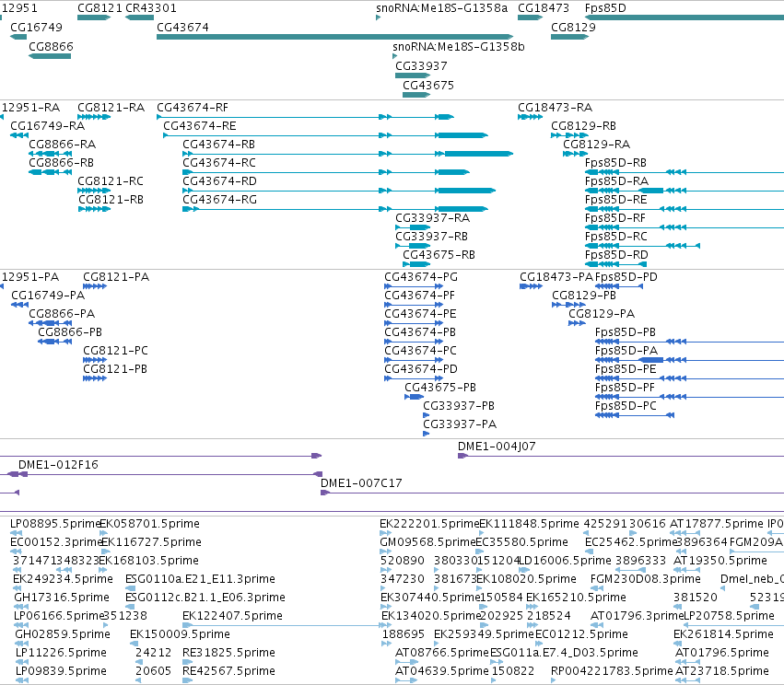Select the CG43675-RB transcript
Image resolution: width=784 pixels, height=685 pixels.
[x=416, y=264]
